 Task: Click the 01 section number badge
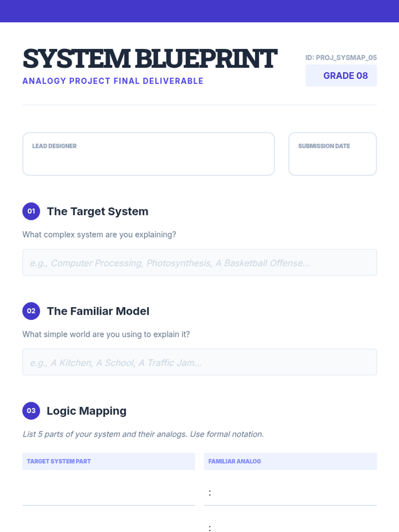coord(31,211)
